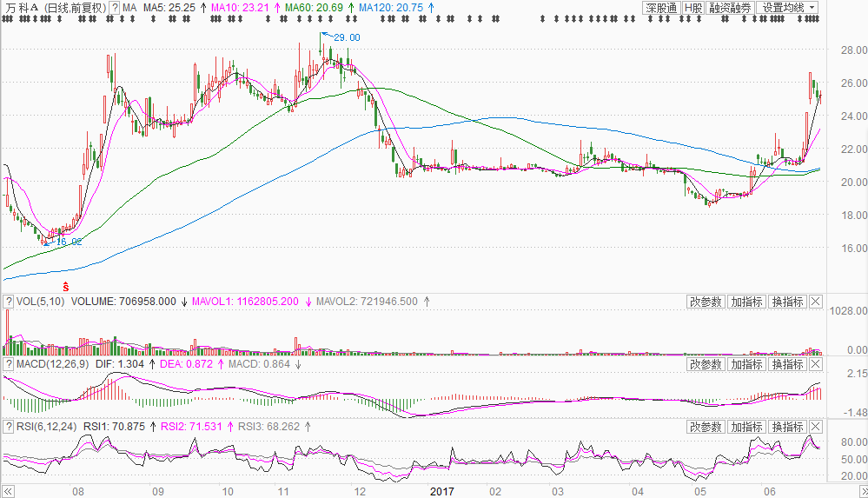Click the 2017 label on date axis
This screenshot has height=498, width=868.
tap(441, 491)
